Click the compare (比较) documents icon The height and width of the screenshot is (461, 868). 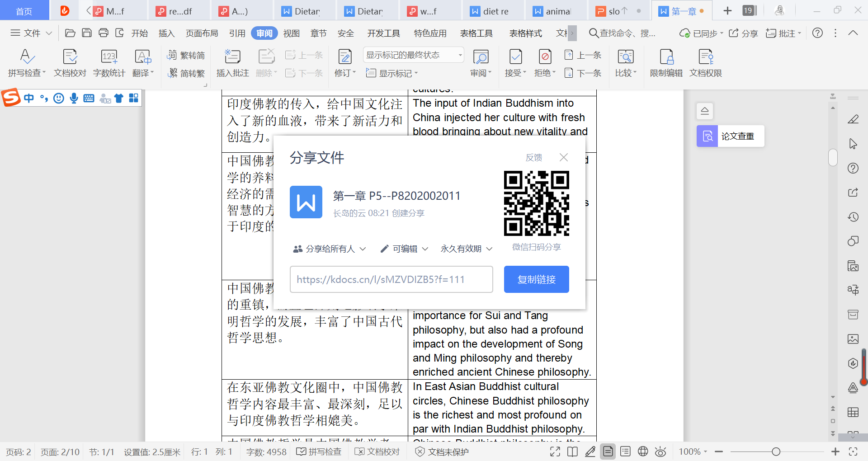(x=625, y=57)
